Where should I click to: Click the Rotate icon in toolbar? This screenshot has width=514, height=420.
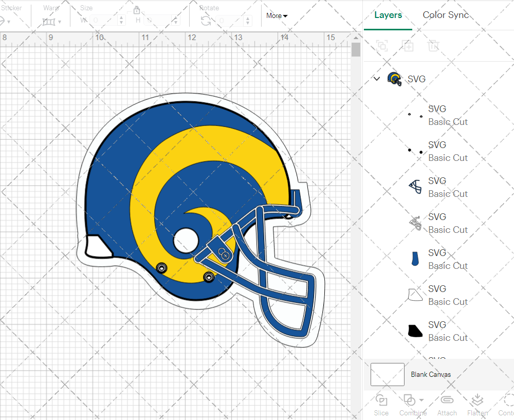click(206, 21)
